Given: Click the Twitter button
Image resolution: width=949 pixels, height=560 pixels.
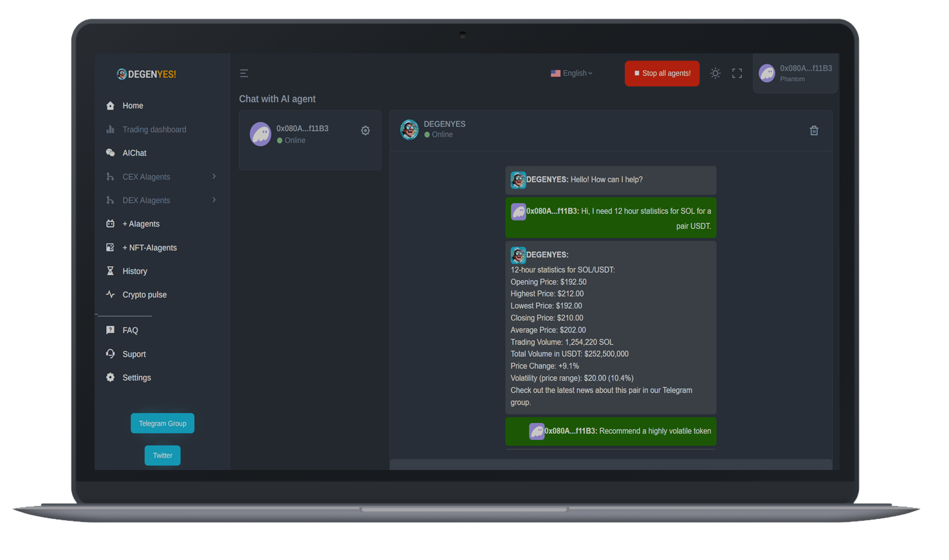Looking at the screenshot, I should 162,455.
